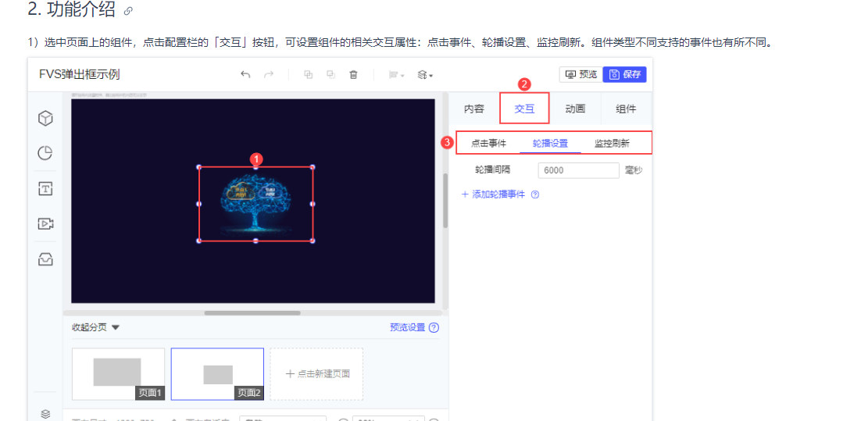Select the 页面1 thumbnail
Viewport: 868px width, 421px height.
[119, 374]
